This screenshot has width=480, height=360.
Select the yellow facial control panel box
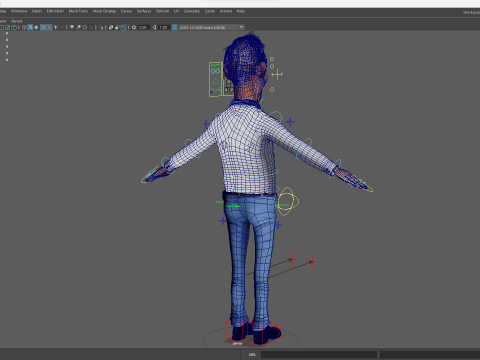216,79
